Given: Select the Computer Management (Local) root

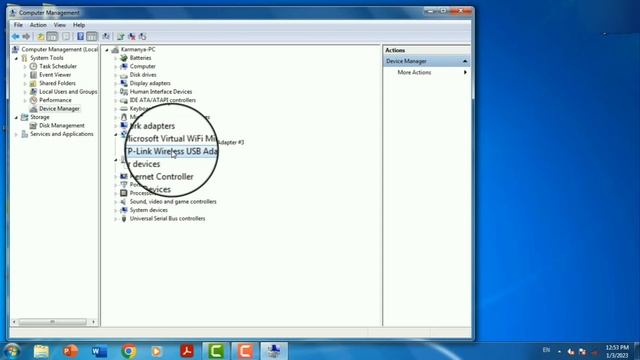Looking at the screenshot, I should [x=60, y=49].
